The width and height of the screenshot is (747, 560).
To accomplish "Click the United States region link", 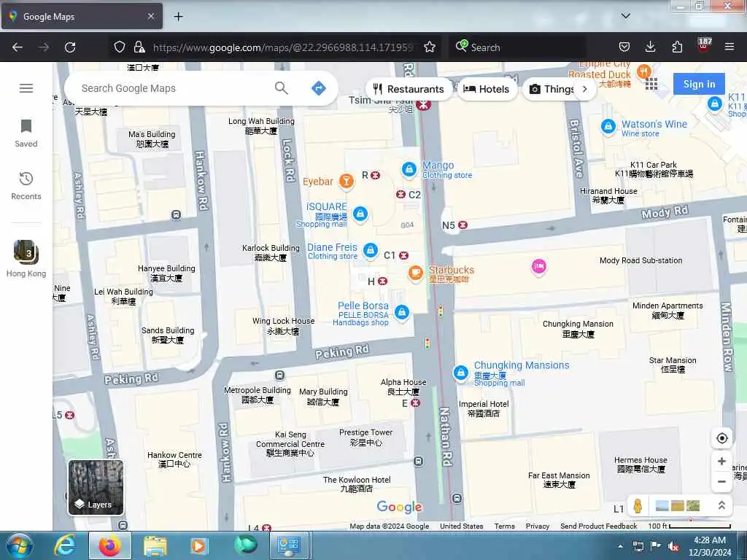I will click(x=461, y=526).
